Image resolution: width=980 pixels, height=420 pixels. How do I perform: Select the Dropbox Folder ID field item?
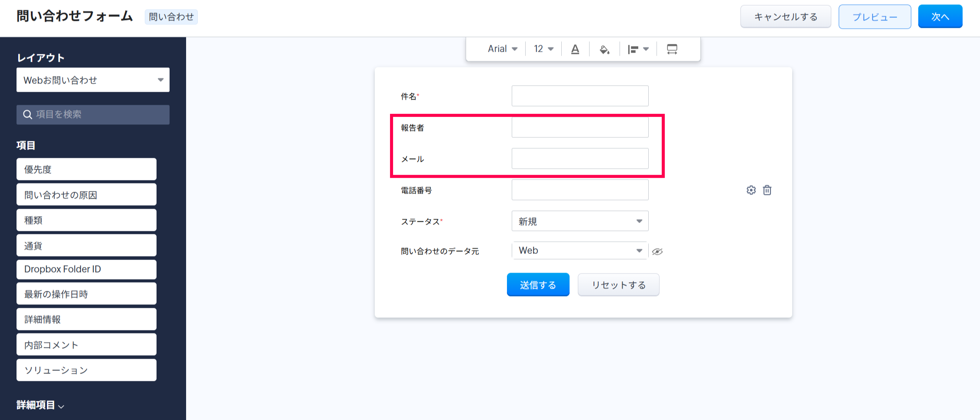(x=86, y=269)
